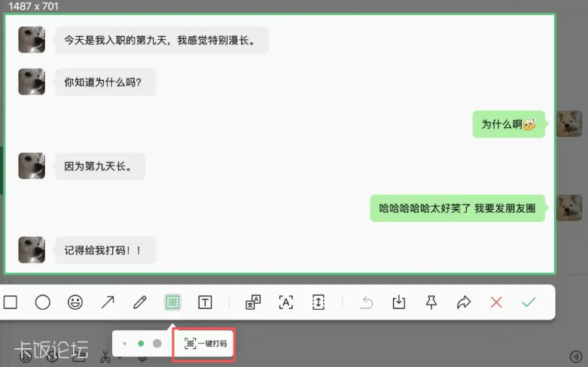588x367 pixels.
Task: Start a long scrolling screenshot
Action: click(x=318, y=302)
